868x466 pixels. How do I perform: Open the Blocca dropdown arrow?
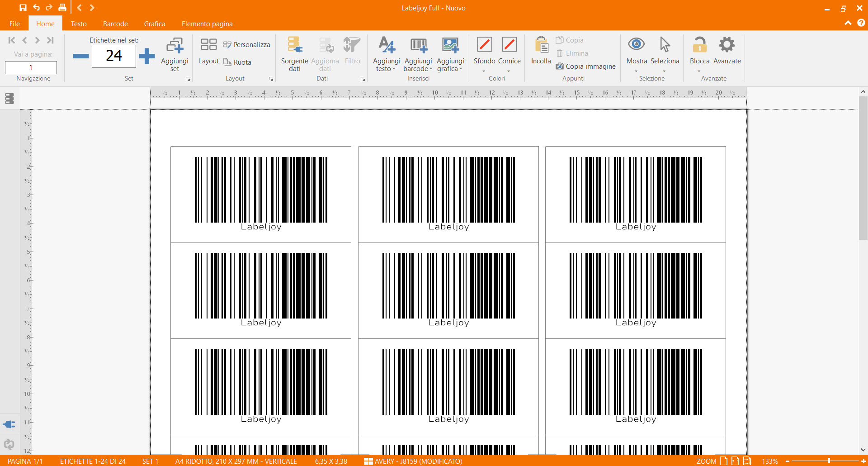tap(699, 71)
